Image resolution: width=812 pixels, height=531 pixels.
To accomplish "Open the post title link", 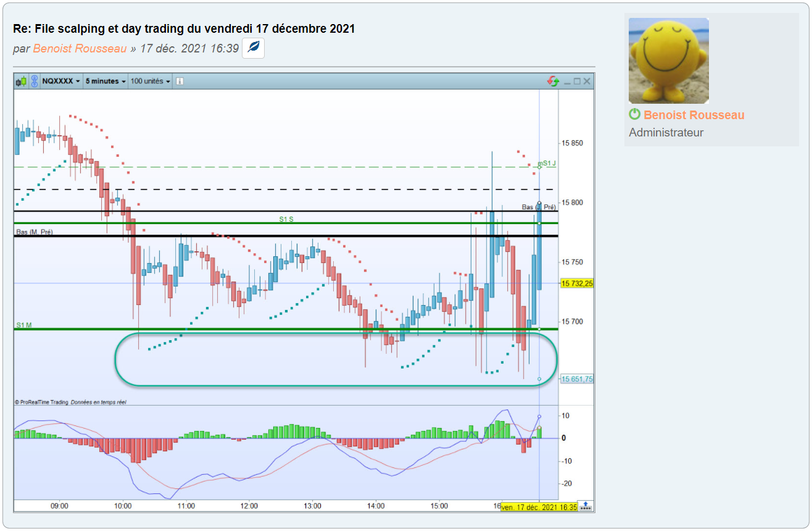I will pos(184,29).
